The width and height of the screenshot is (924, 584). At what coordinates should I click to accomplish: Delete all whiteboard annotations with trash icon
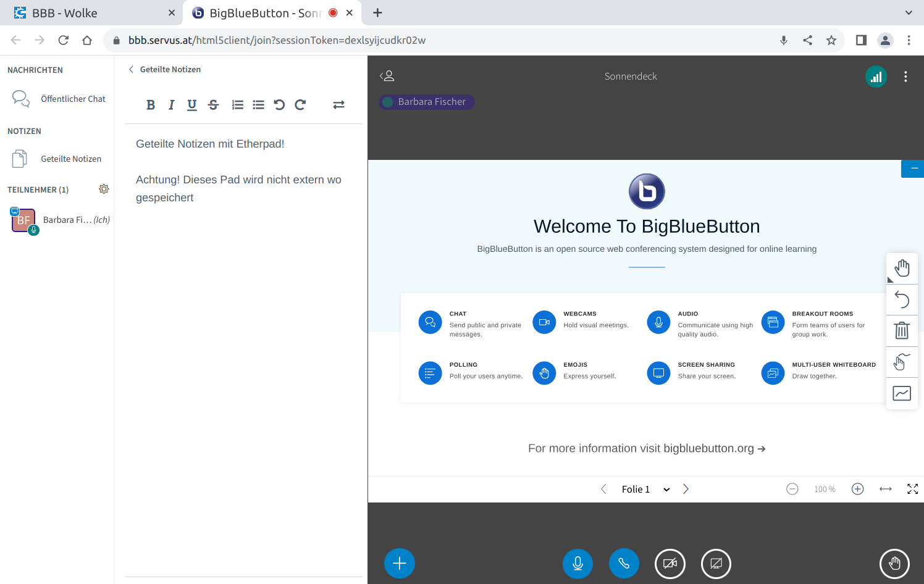pyautogui.click(x=902, y=331)
